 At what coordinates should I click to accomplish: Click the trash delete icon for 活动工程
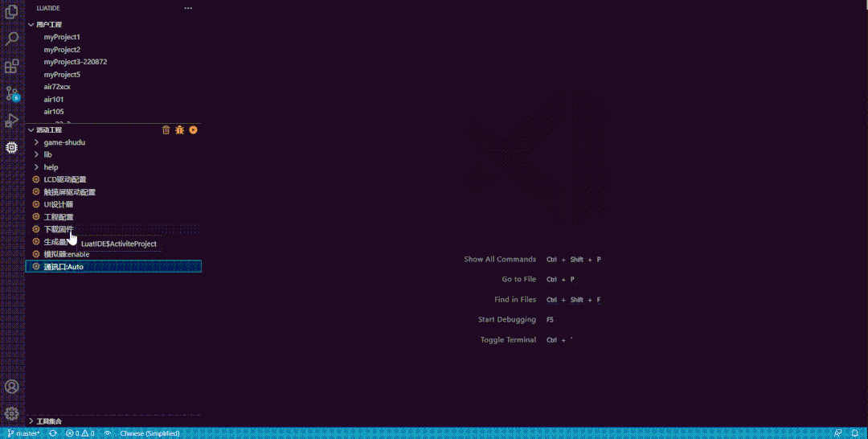(166, 130)
